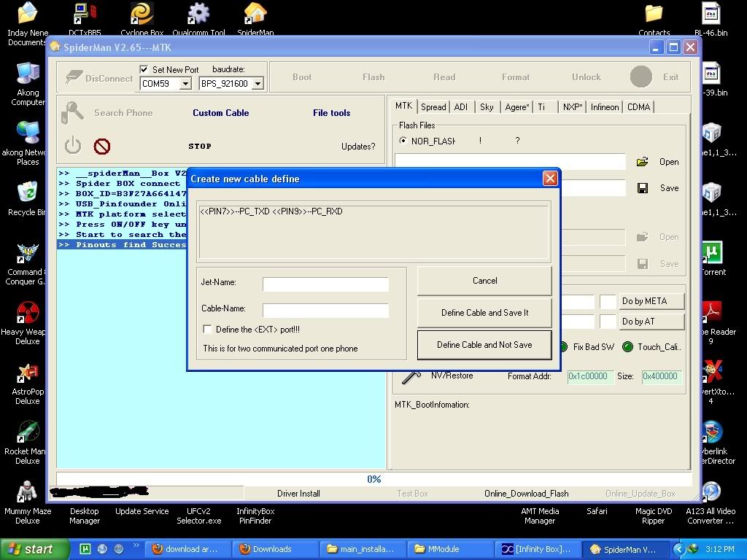This screenshot has height=560, width=747.
Task: Expand the BPS_921600 baudrate dropdown
Action: pos(258,84)
